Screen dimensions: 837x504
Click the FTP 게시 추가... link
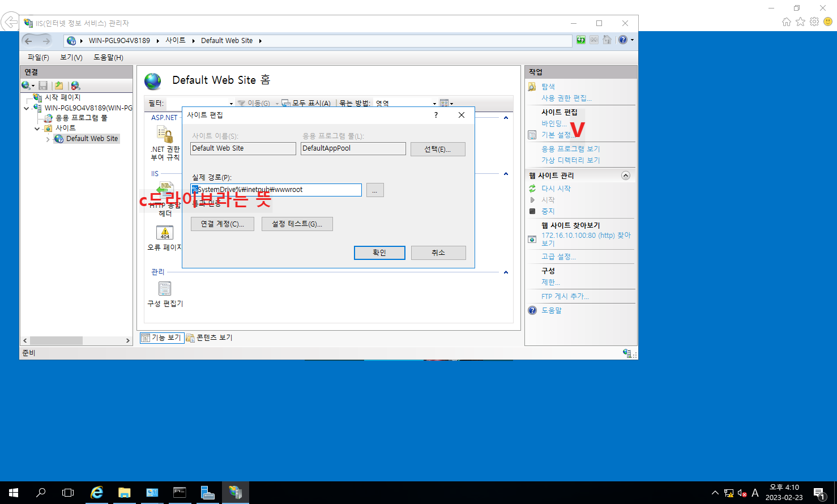pos(565,296)
